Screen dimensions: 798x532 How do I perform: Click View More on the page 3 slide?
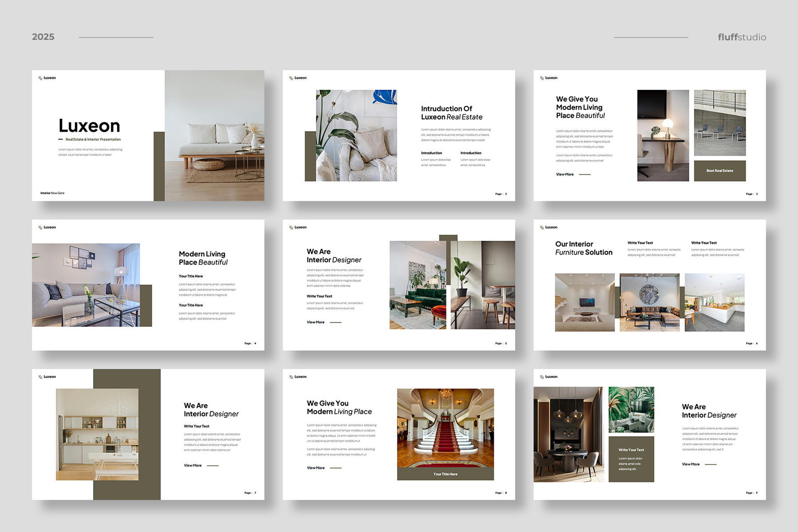565,175
